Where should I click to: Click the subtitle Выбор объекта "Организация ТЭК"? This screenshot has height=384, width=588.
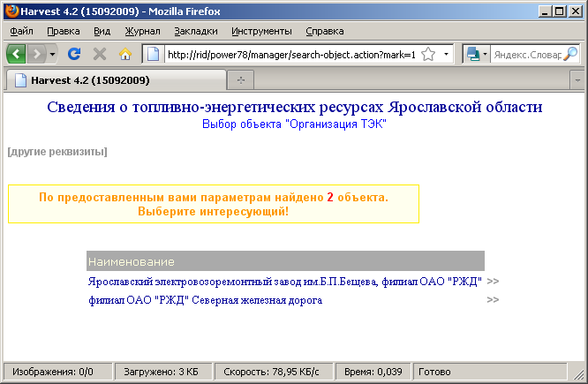click(294, 124)
